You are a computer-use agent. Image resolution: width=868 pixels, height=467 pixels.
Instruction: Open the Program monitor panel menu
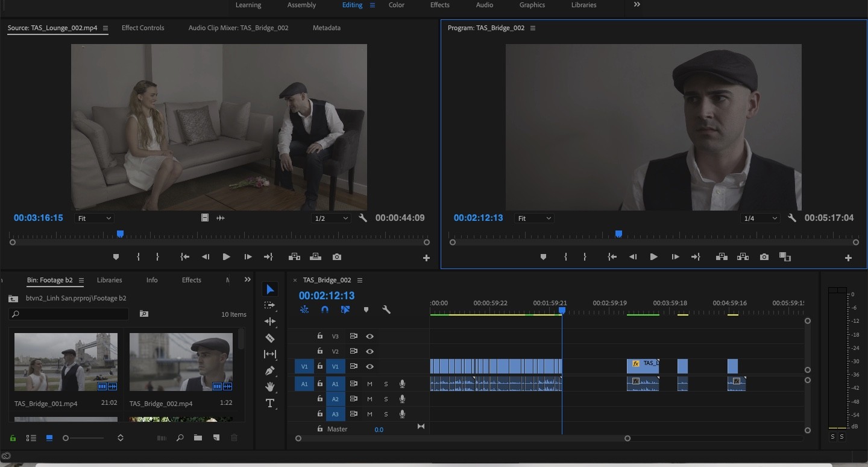532,28
